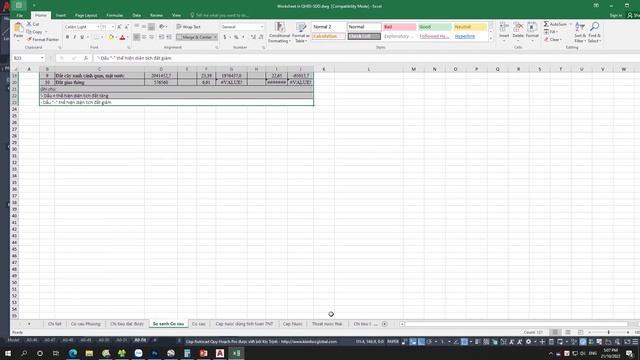
Task: Toggle center horizontal alignment
Action: click(144, 37)
